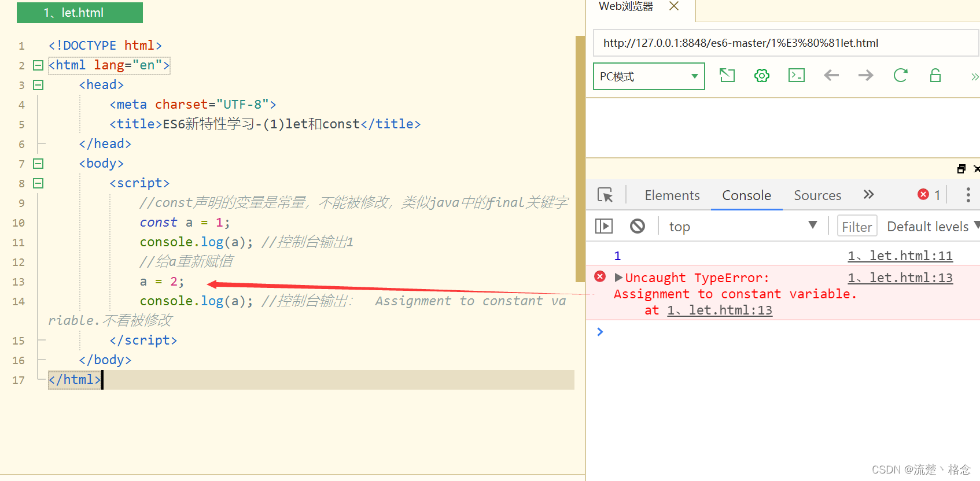The image size is (980, 481).
Task: Click the closing head tag on line 6
Action: 105,144
